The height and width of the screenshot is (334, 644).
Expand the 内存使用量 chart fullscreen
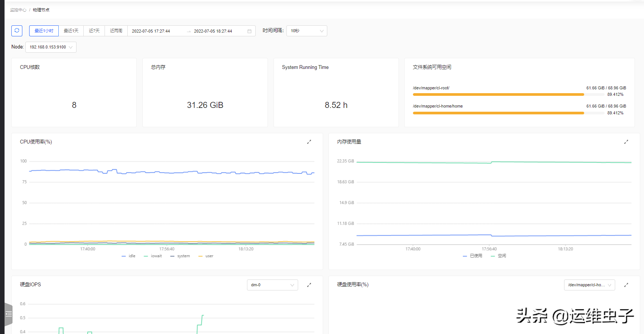coord(626,142)
